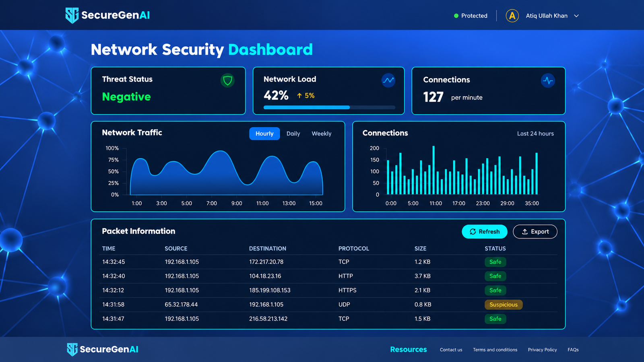Click the Safe badge for 14:32:40 row
Screen dimensions: 644x362
click(495, 276)
